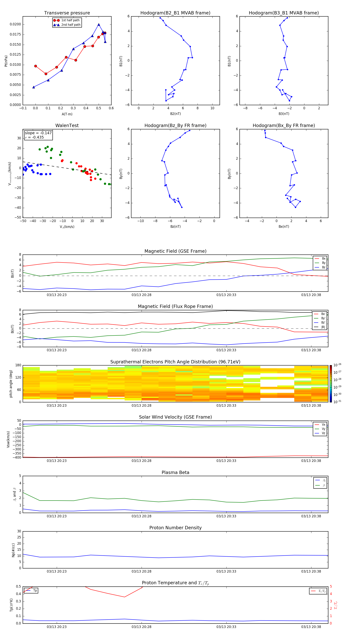Click the "B3(nT)" x-axis label
Screen dimensions: 351x644
pos(284,114)
